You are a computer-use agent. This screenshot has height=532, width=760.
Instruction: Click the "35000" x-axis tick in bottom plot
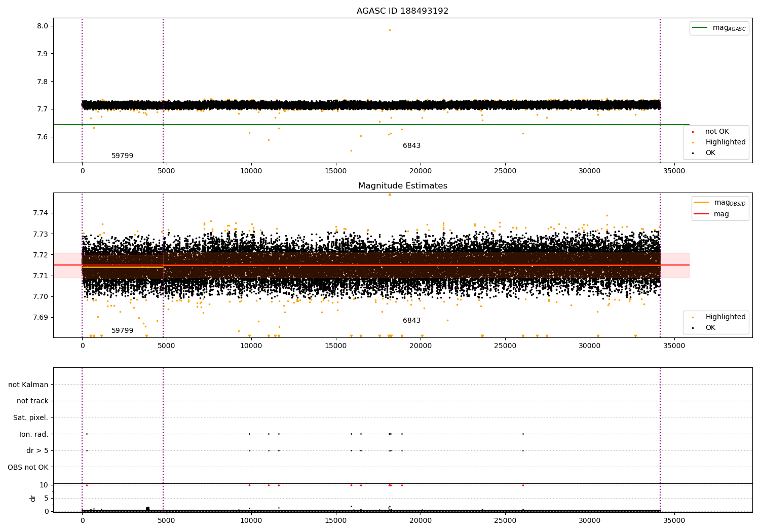click(x=674, y=520)
